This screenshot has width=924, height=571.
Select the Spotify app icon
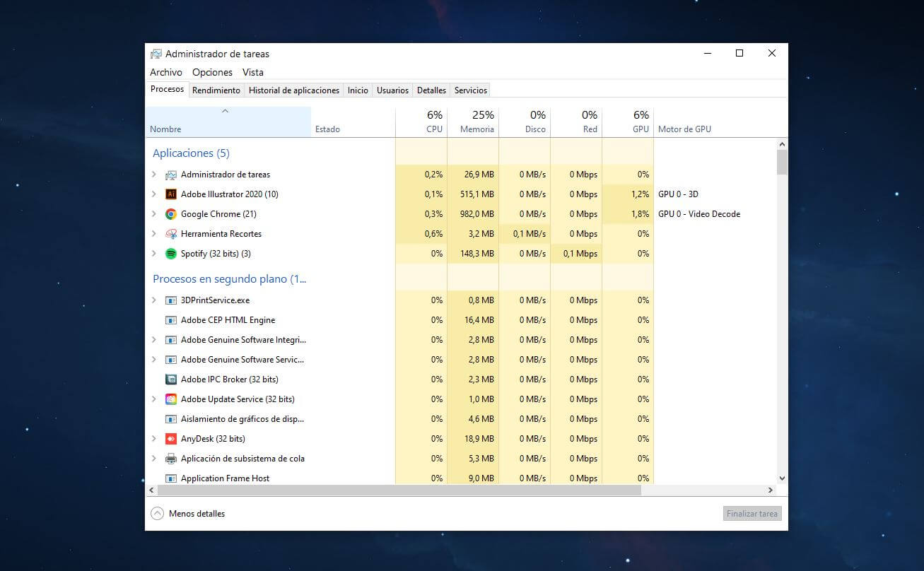[x=171, y=254]
